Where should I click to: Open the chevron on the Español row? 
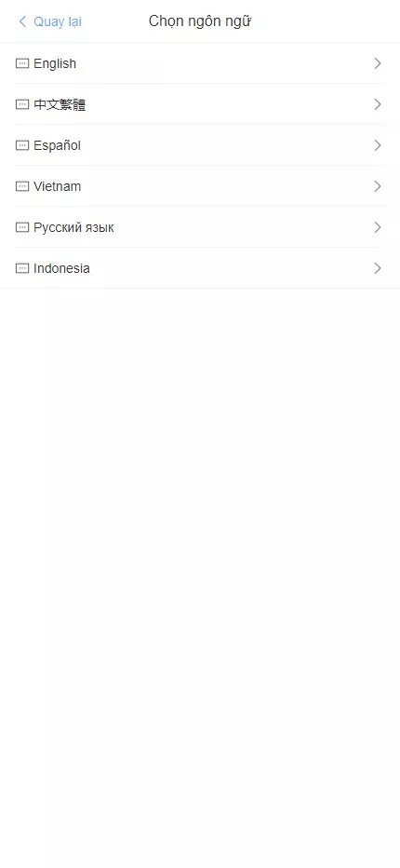[378, 145]
